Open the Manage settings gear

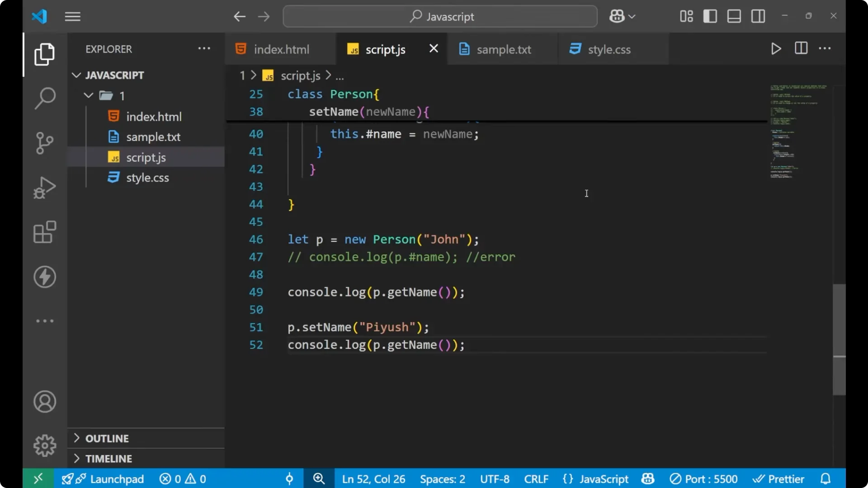point(44,445)
